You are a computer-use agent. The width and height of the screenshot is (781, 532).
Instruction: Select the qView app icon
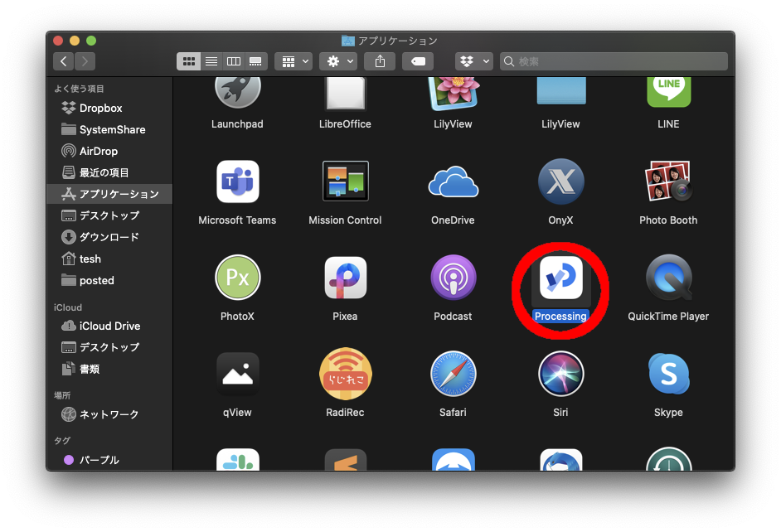point(238,374)
